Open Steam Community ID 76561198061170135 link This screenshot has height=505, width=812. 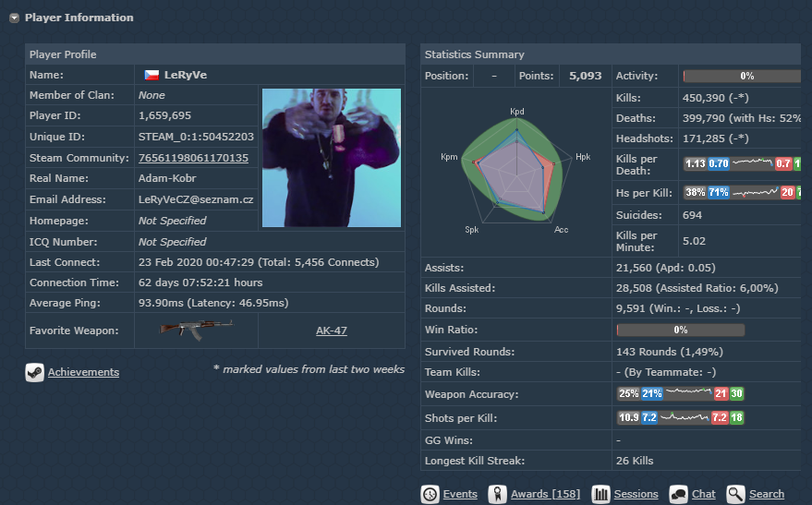pos(193,158)
